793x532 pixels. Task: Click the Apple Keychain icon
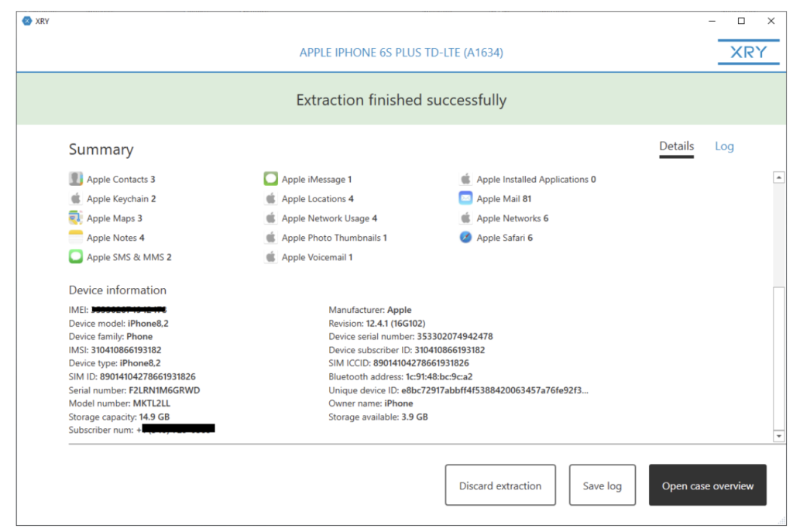(76, 198)
